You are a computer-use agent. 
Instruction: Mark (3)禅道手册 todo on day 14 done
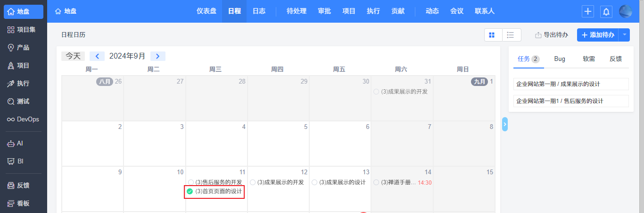click(376, 182)
